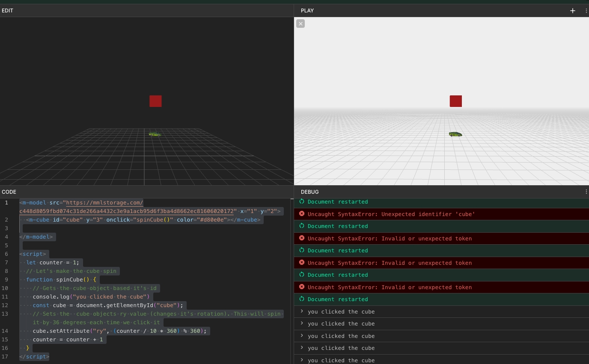Expand first 'you clicked the cube' log entry

click(x=302, y=311)
